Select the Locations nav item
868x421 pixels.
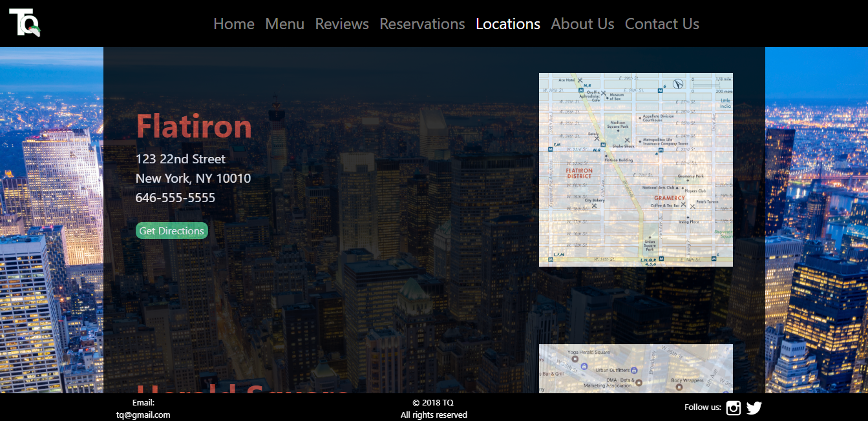click(508, 24)
